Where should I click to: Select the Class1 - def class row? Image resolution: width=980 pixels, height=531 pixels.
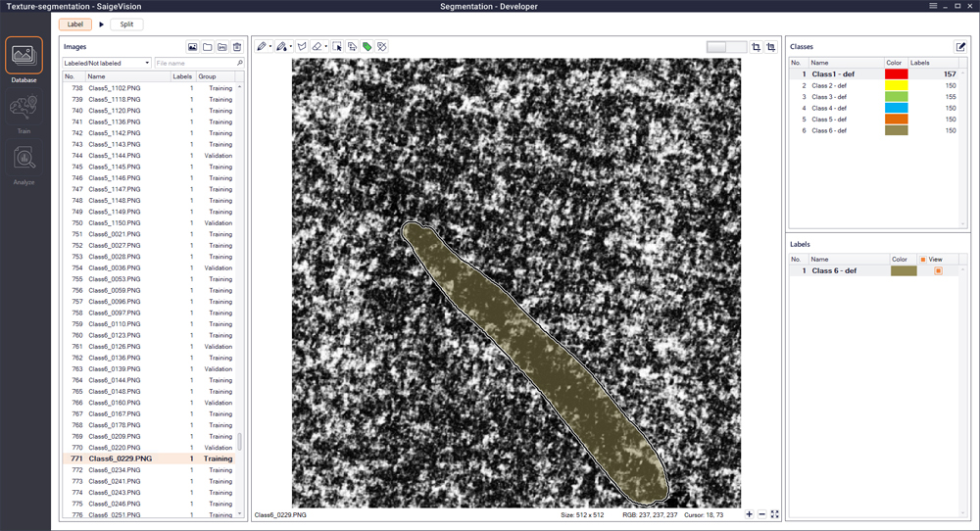click(874, 73)
